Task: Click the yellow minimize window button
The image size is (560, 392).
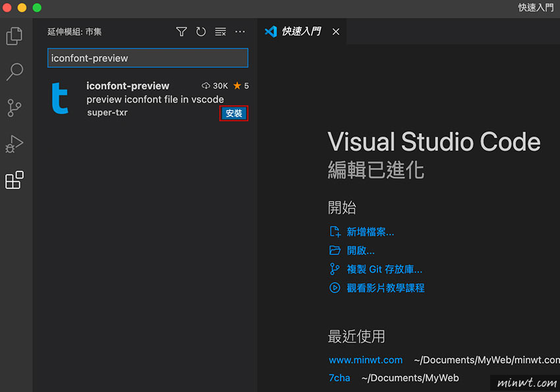Action: pos(22,7)
